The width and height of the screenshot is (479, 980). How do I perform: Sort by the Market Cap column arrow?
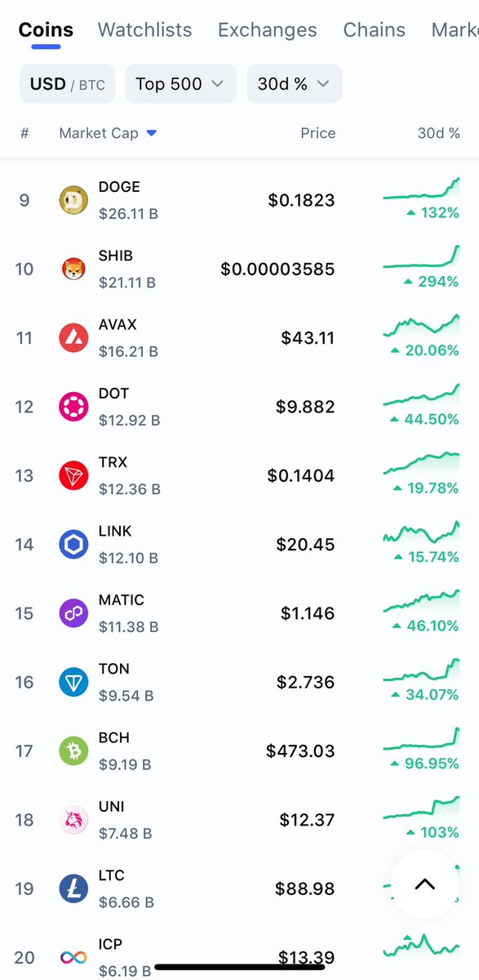(x=152, y=133)
